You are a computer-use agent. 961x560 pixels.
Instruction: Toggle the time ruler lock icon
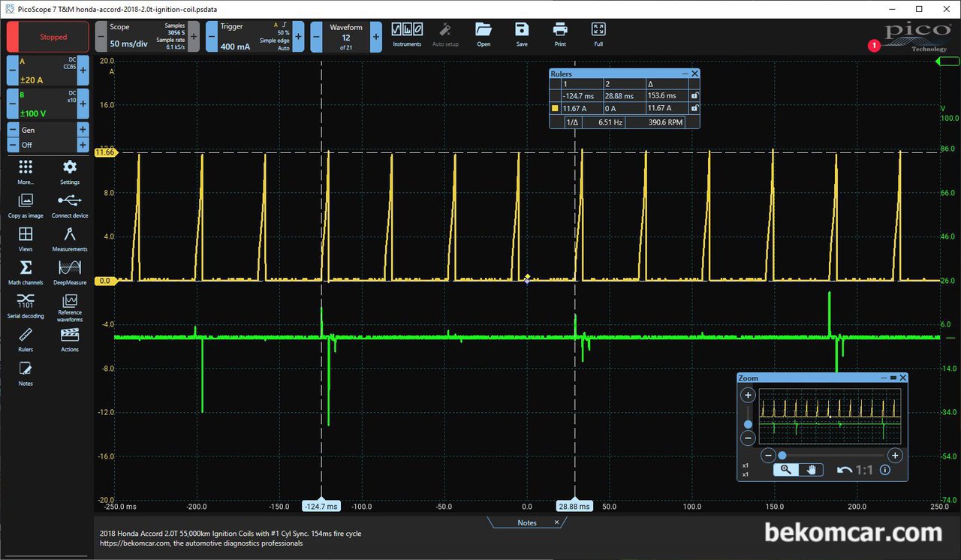point(694,95)
